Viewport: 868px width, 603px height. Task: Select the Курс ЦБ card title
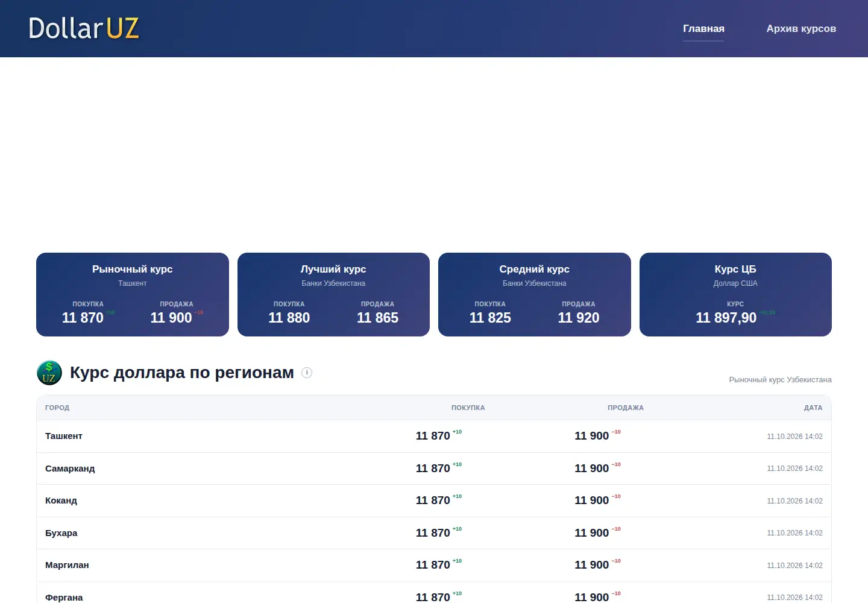click(735, 269)
